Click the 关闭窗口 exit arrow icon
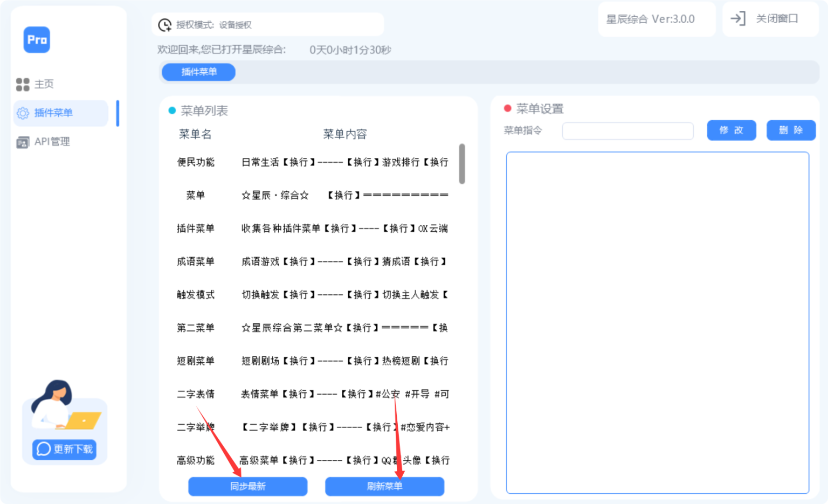The height and width of the screenshot is (504, 828). click(x=737, y=19)
